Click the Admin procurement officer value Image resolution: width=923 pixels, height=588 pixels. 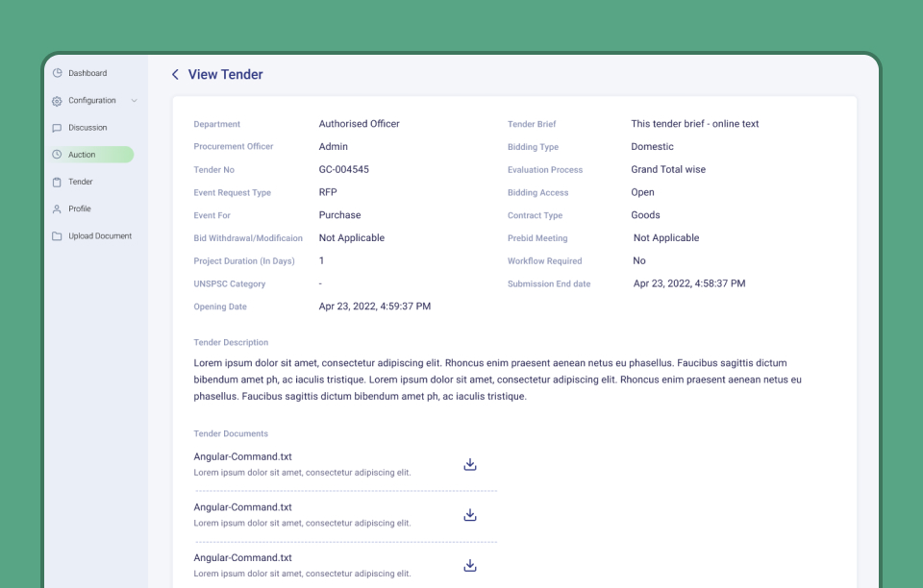[x=334, y=146]
